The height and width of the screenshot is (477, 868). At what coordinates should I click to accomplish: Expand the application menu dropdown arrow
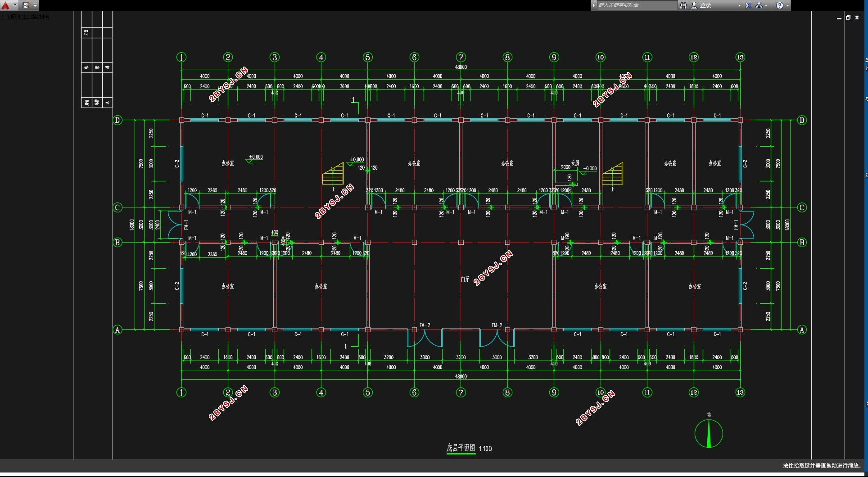(x=15, y=5)
